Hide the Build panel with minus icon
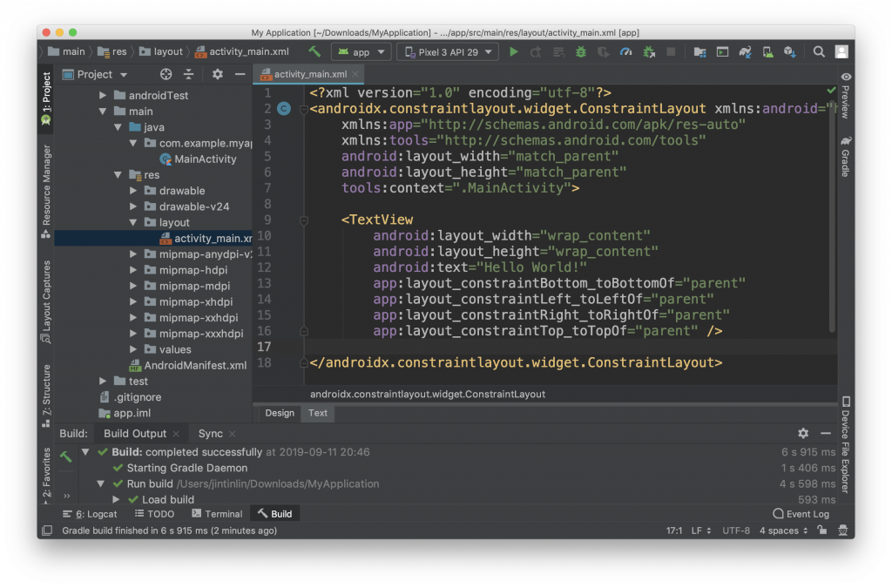 pos(826,433)
